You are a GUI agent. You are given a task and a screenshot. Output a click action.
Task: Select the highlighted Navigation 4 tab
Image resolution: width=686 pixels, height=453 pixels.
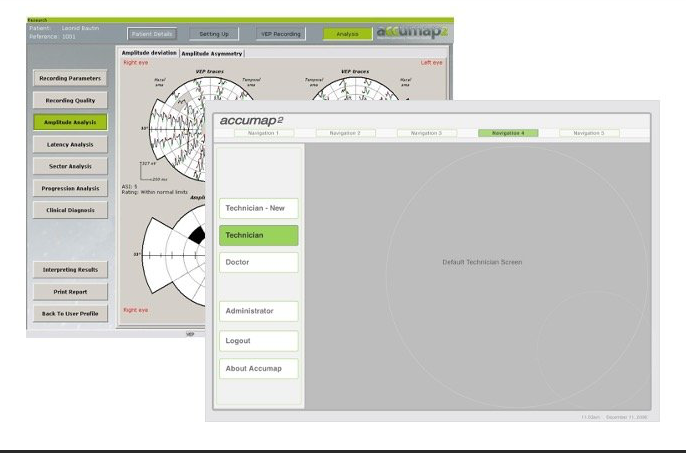click(x=508, y=133)
